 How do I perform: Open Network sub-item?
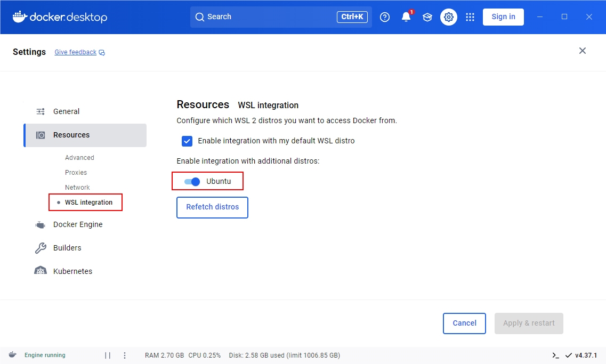77,188
